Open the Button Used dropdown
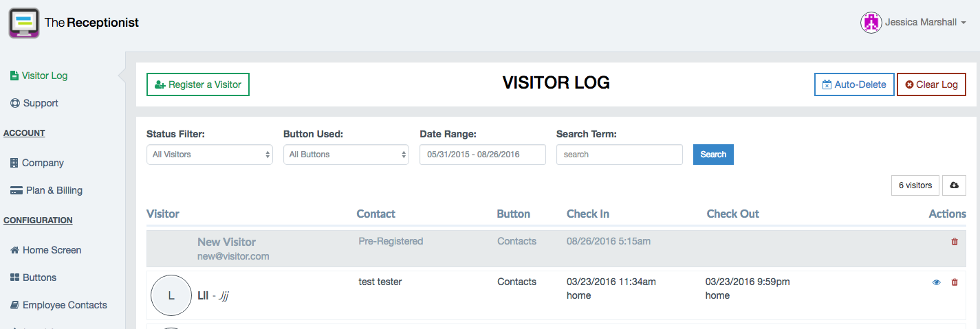Screen dimensions: 980x329 346,155
